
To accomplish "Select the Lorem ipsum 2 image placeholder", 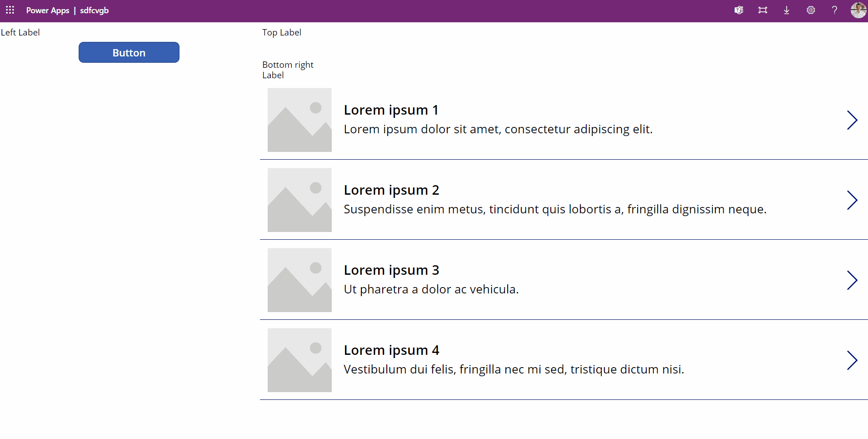I will point(299,200).
